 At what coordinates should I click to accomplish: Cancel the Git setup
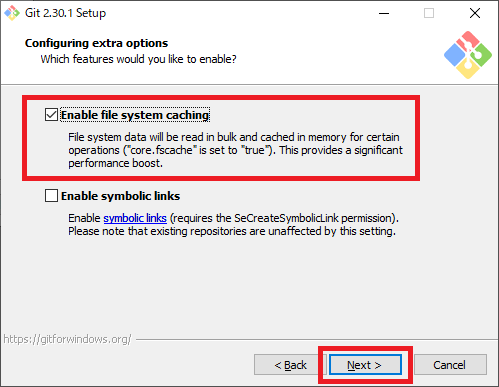[450, 365]
